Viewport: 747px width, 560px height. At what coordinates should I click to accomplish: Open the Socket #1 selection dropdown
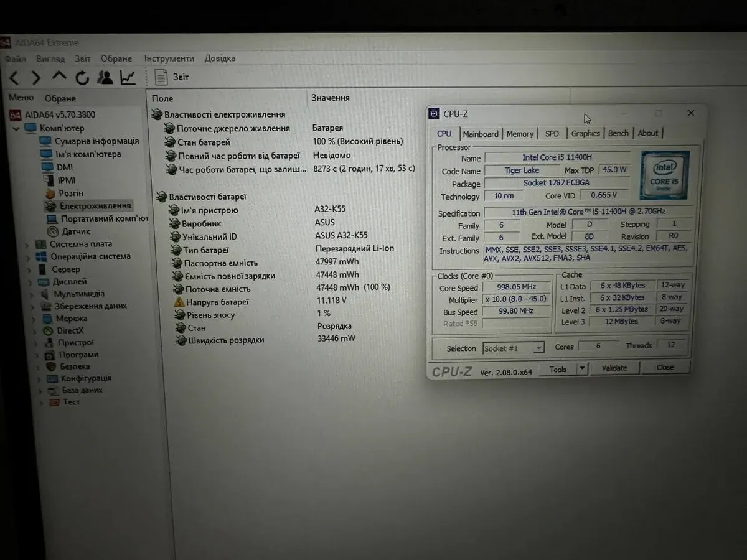click(x=538, y=348)
